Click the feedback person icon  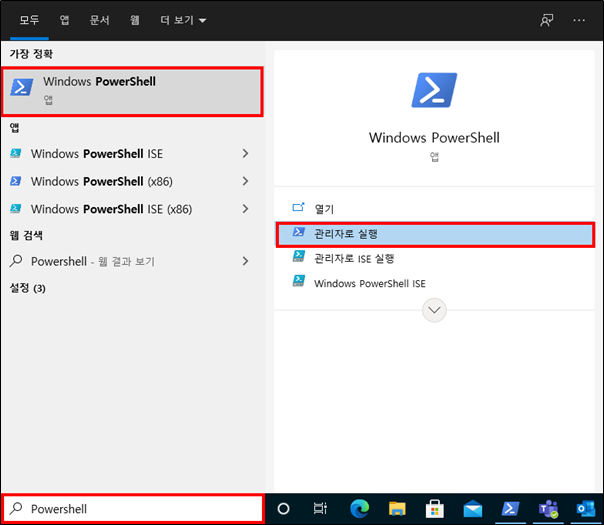tap(547, 20)
